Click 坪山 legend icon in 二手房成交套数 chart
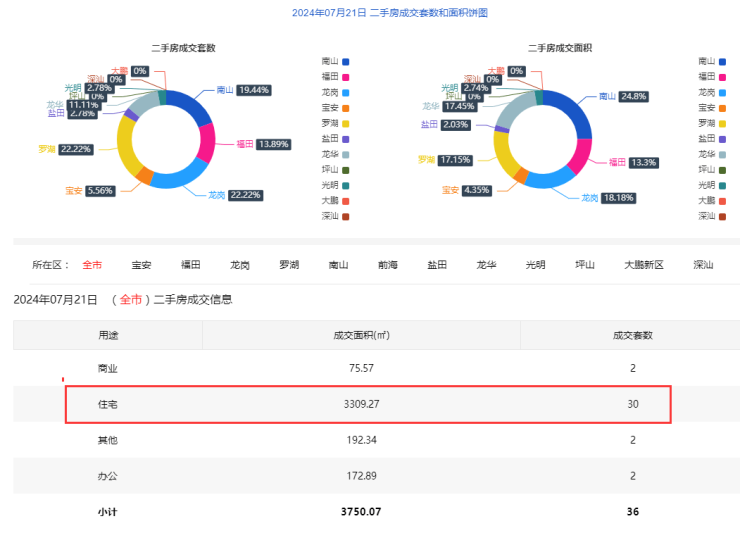740x533 pixels. [346, 169]
